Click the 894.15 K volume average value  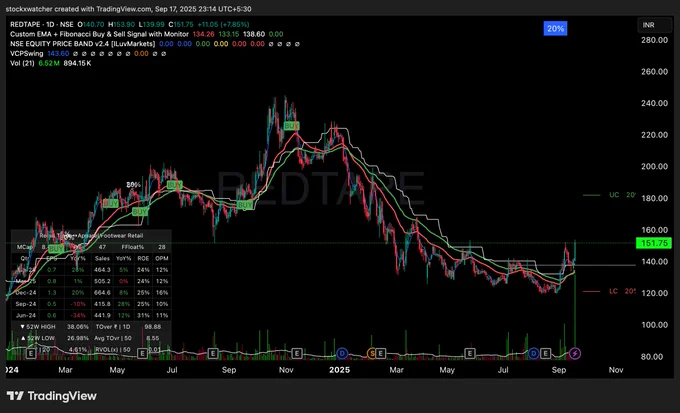77,63
